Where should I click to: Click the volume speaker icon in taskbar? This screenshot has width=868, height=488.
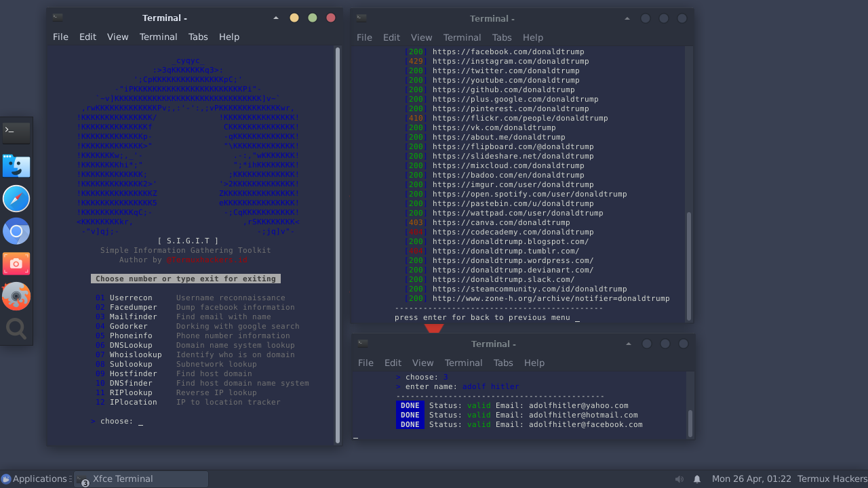[x=679, y=479]
